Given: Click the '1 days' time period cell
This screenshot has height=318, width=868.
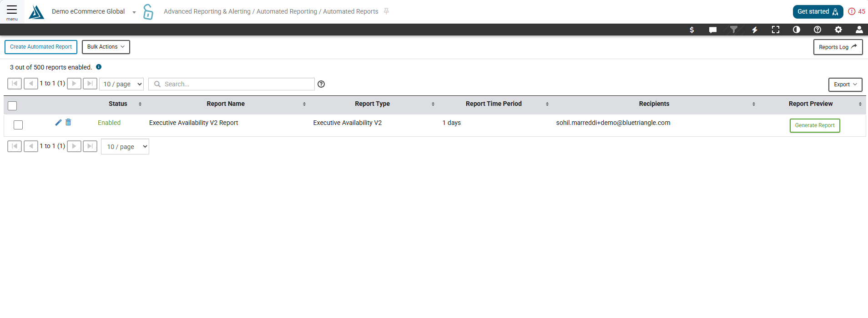Looking at the screenshot, I should coord(452,123).
